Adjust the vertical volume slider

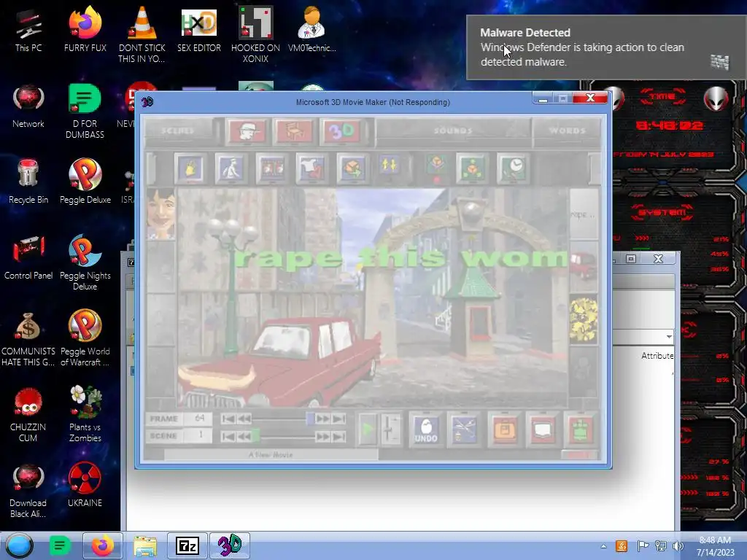pos(391,429)
